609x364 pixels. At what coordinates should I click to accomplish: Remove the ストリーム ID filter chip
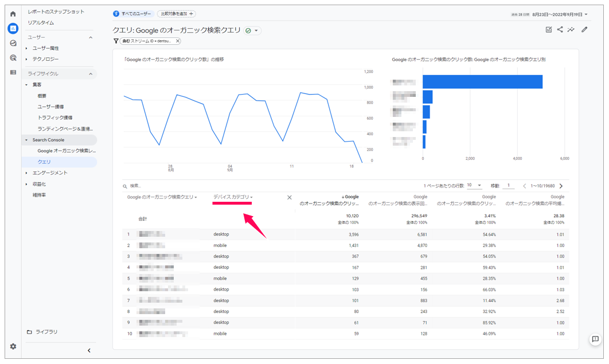pyautogui.click(x=178, y=41)
